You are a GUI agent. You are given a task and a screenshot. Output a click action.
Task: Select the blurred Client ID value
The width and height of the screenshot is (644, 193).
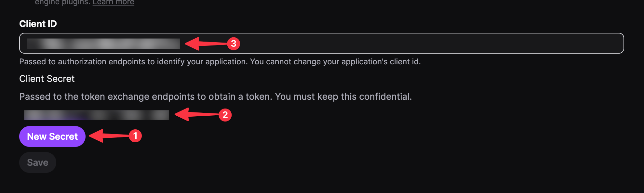[104, 43]
